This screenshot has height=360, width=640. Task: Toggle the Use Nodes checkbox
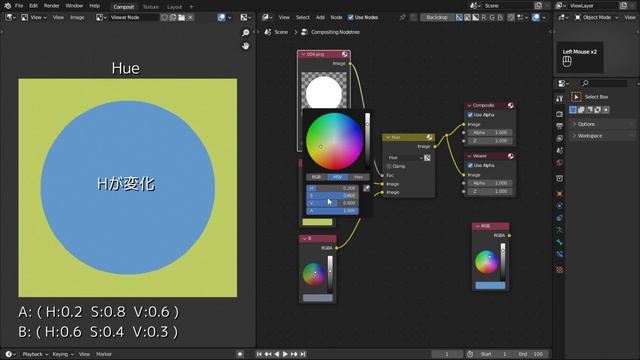point(351,17)
